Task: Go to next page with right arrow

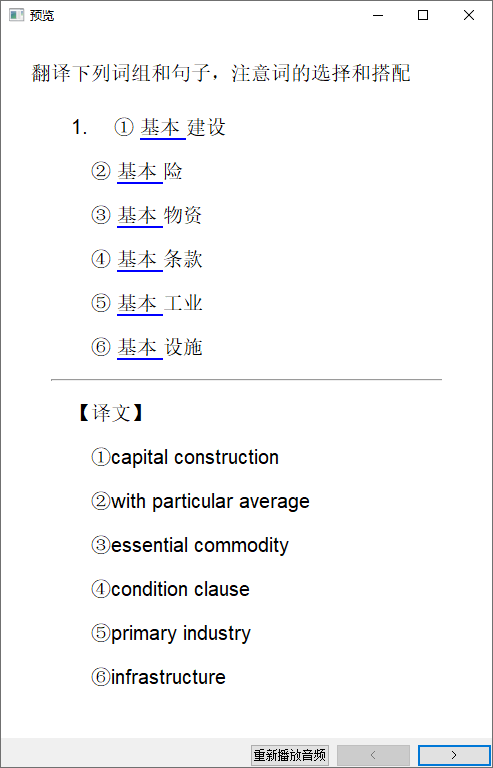Action: click(x=454, y=755)
